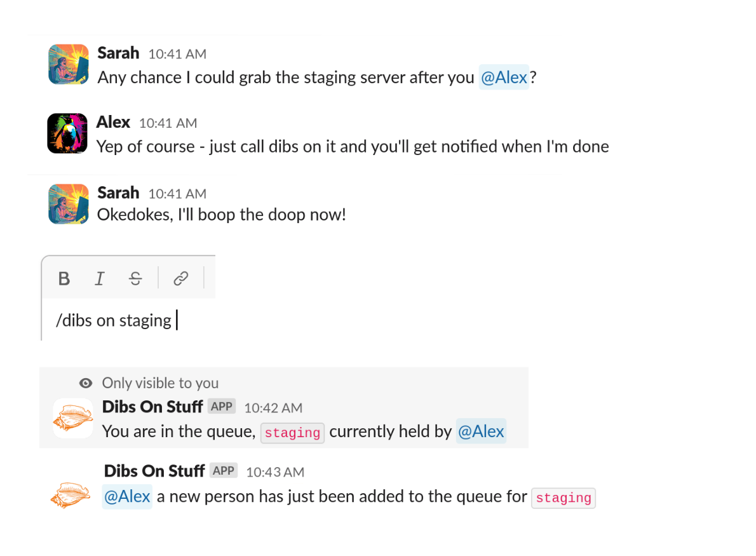Screen dimensions: 756x556
Task: Toggle italic formatting in the composer
Action: tap(99, 278)
